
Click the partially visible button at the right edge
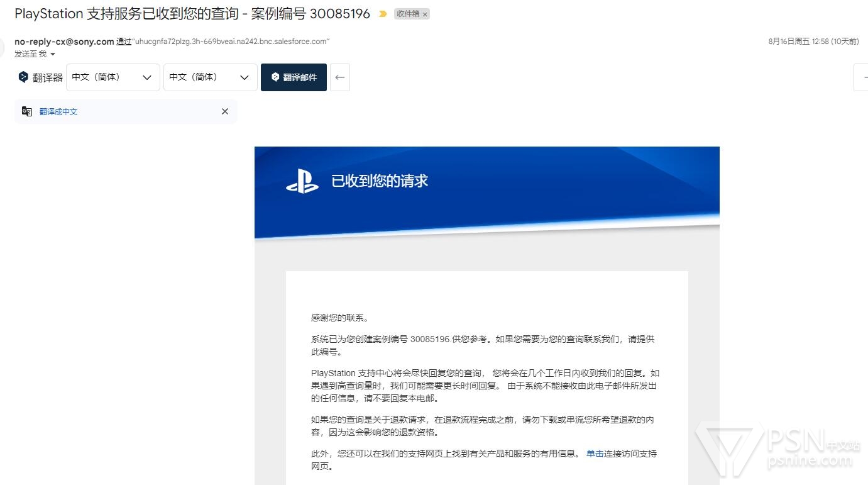[x=861, y=77]
